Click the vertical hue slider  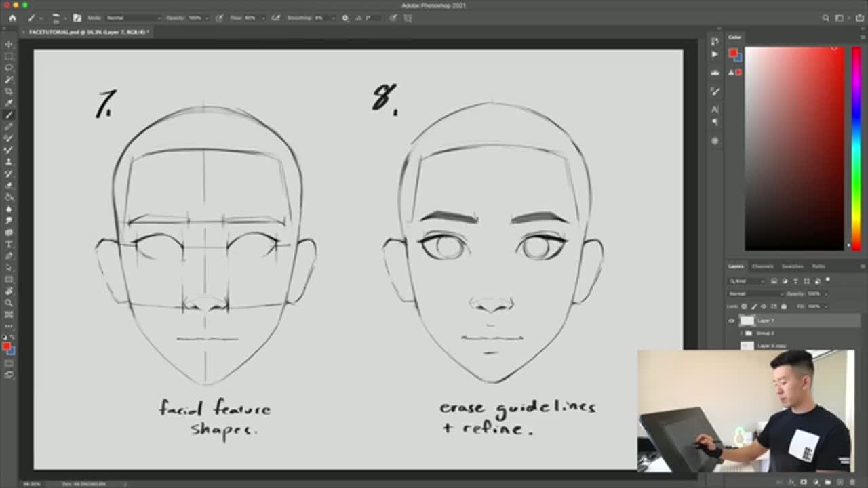(856, 148)
